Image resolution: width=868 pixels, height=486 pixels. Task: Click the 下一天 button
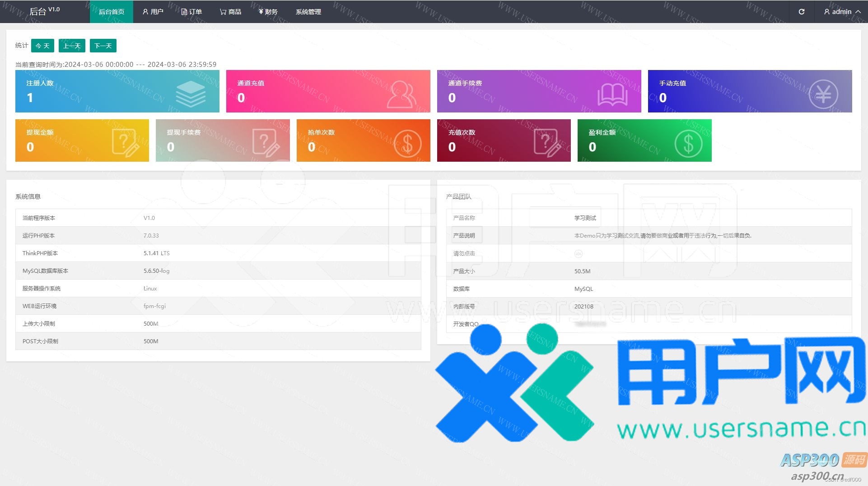click(x=103, y=46)
